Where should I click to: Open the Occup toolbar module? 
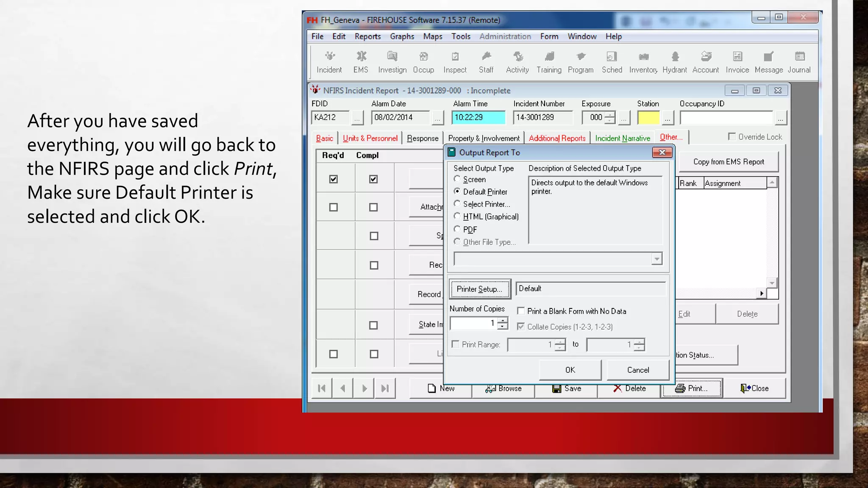coord(423,62)
